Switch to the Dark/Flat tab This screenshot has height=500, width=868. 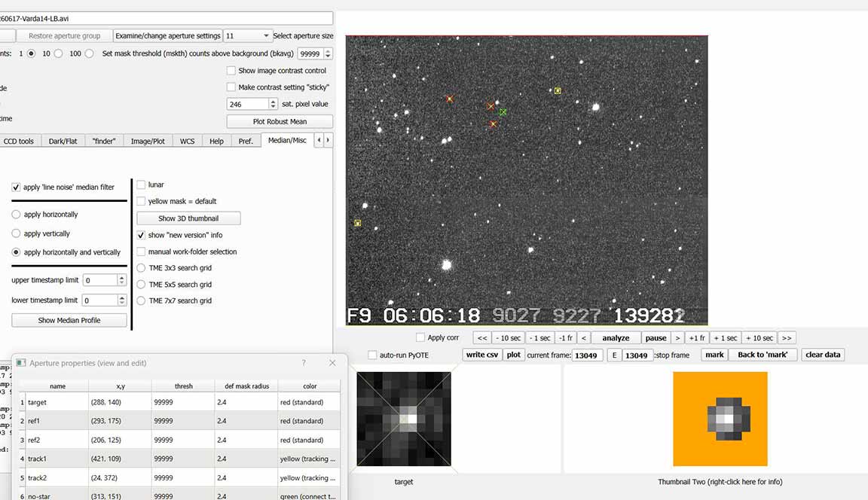coord(63,141)
